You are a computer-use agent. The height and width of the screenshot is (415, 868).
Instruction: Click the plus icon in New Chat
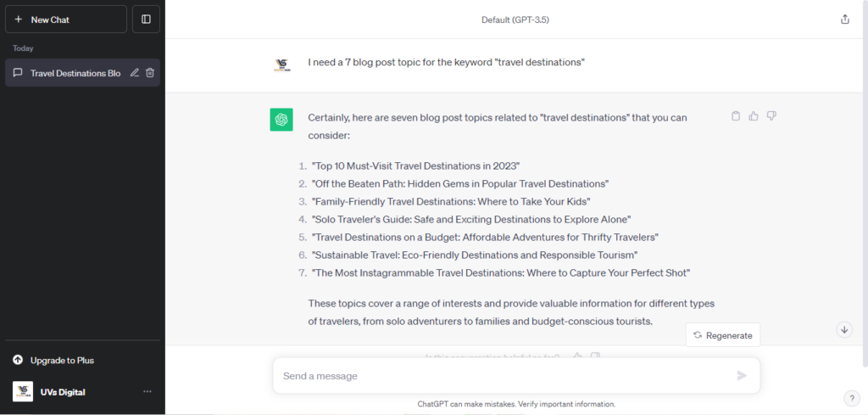click(x=19, y=20)
